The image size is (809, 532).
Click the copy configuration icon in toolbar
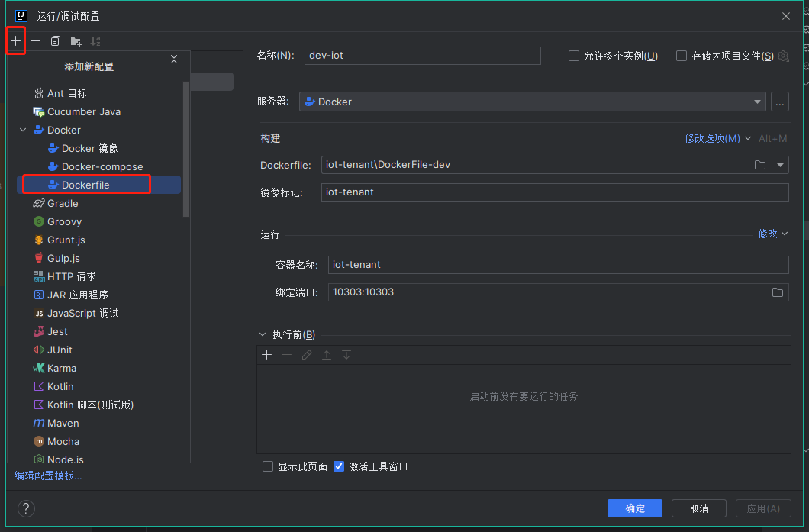click(x=54, y=40)
